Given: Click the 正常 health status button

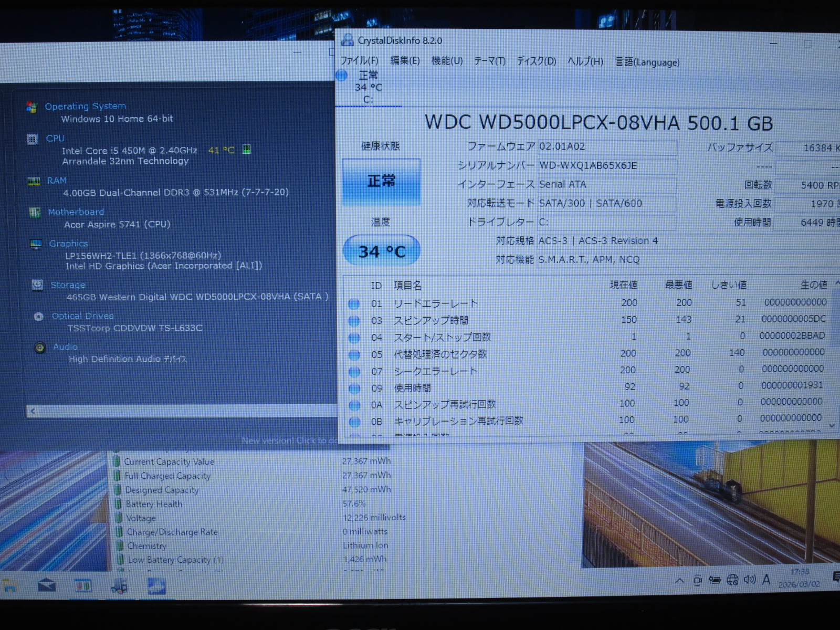Looking at the screenshot, I should [x=381, y=182].
